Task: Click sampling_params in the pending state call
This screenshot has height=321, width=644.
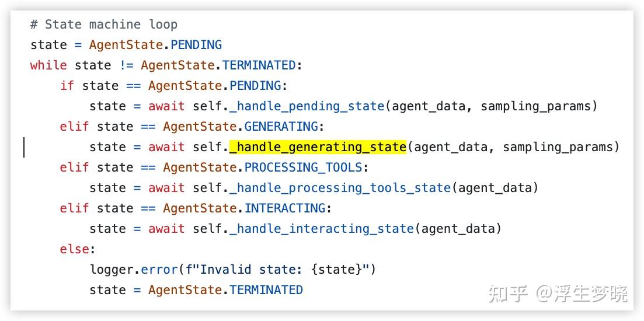Action: pos(535,106)
